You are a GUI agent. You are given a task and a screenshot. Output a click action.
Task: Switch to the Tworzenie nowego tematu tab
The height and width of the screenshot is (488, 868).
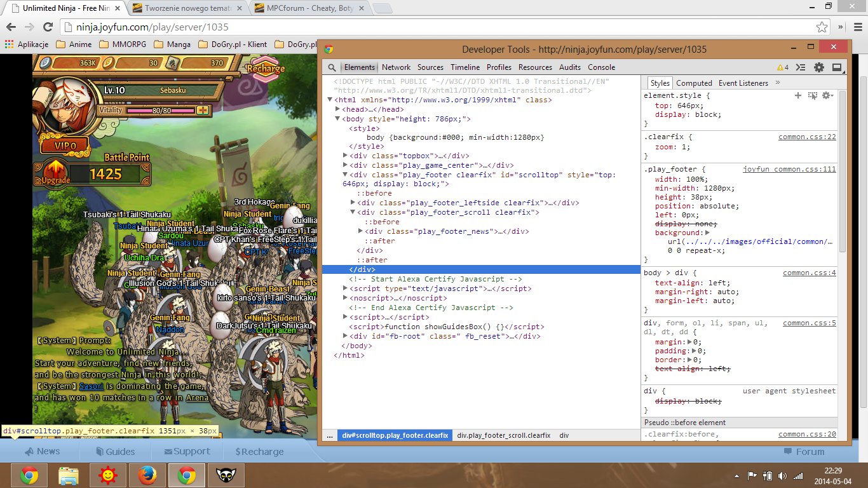pyautogui.click(x=186, y=8)
